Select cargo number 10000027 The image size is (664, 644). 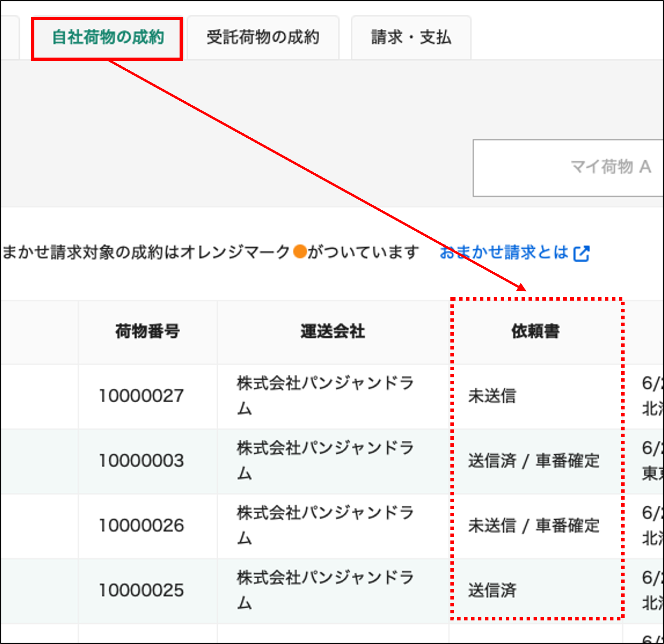pos(141,396)
